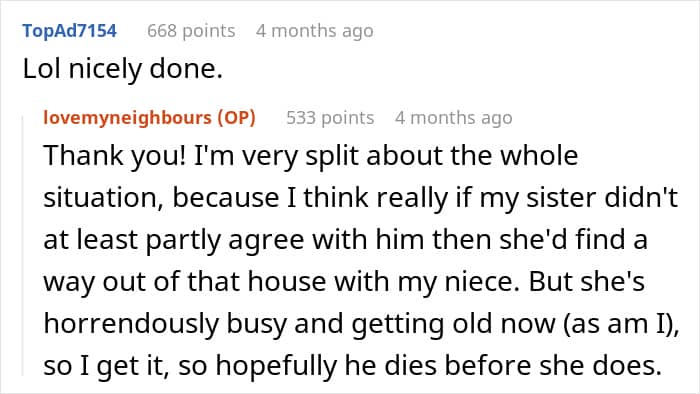Click the word "situation," in reply
The height and width of the screenshot is (394, 700).
click(103, 198)
